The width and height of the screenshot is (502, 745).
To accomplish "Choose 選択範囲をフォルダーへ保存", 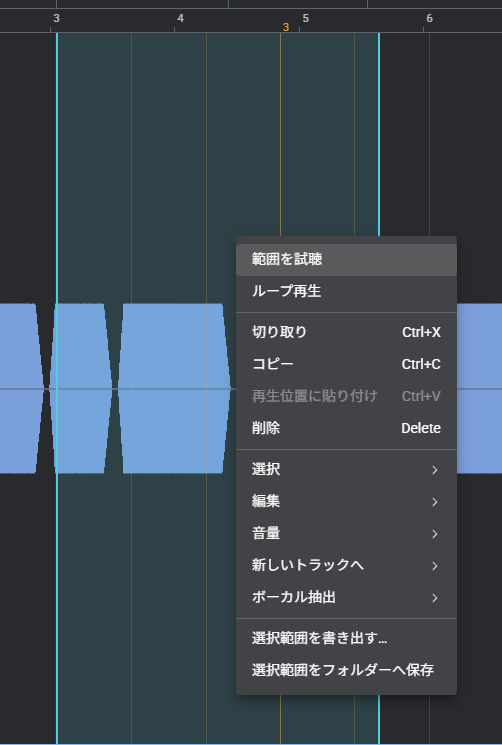I will (x=346, y=670).
